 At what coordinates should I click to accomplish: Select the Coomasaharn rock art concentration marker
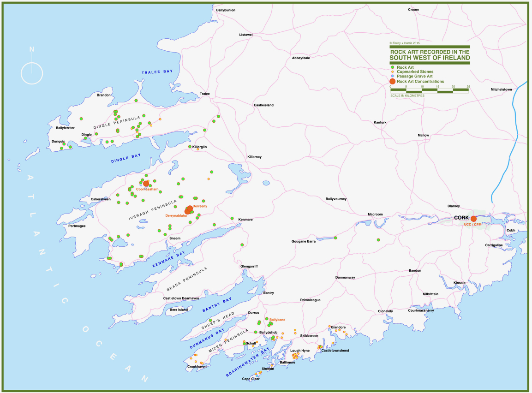[146, 184]
